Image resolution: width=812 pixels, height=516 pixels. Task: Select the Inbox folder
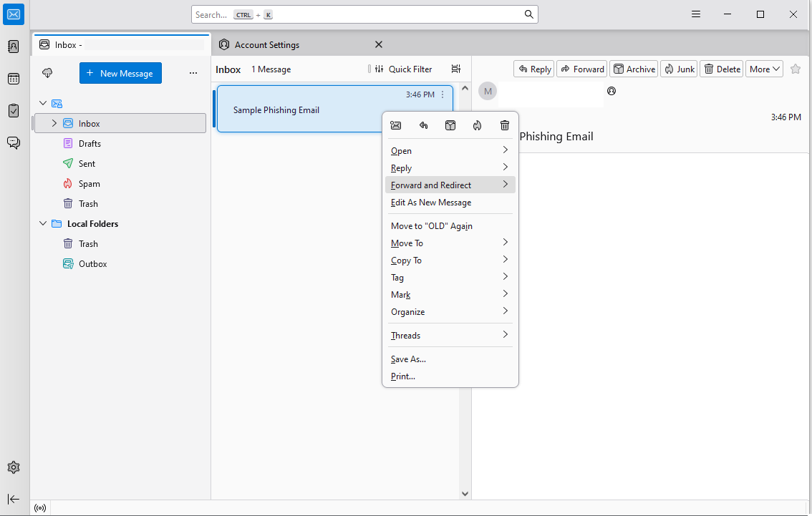tap(120, 123)
